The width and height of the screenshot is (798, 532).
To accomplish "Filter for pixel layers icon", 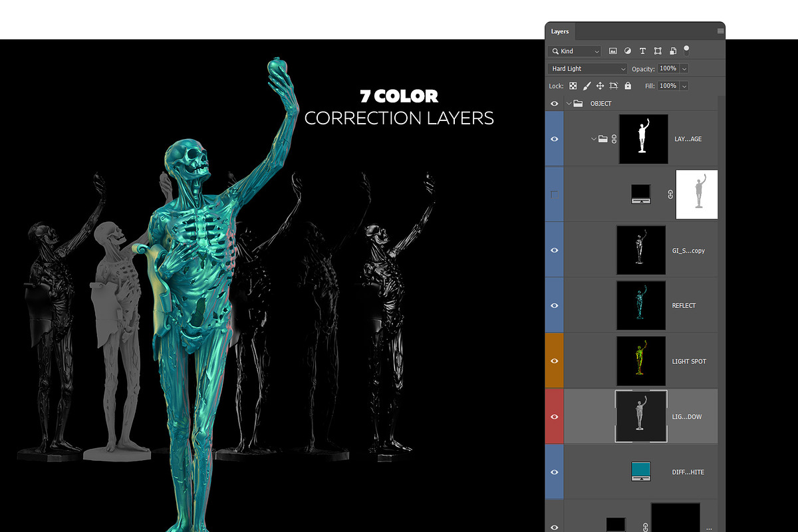I will click(612, 51).
